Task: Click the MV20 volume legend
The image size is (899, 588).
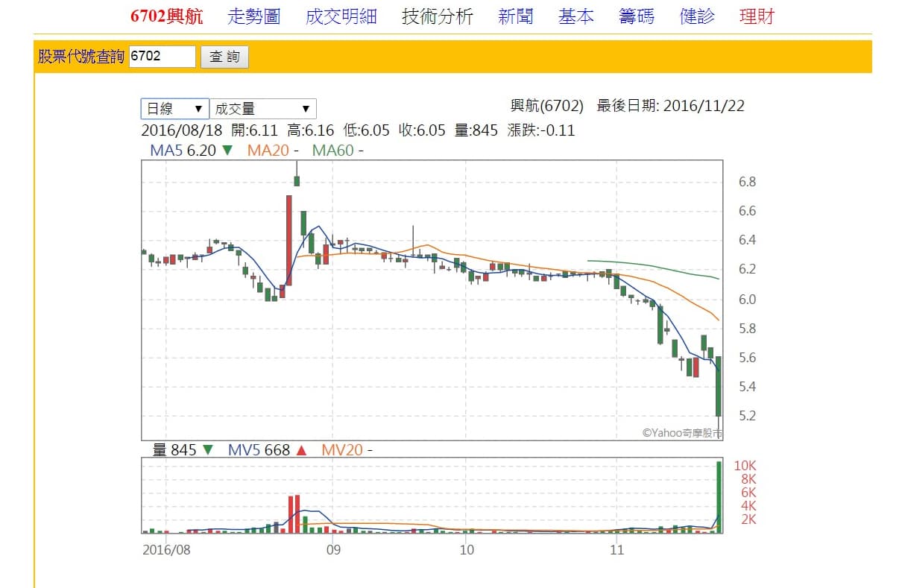Action: (x=347, y=450)
